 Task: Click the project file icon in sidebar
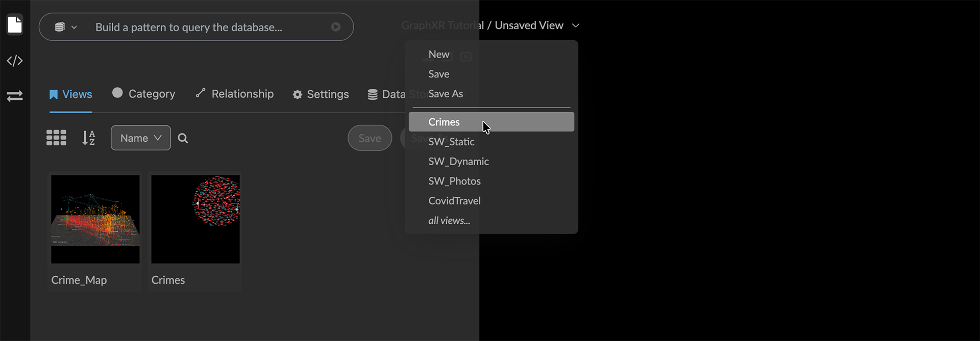[15, 24]
